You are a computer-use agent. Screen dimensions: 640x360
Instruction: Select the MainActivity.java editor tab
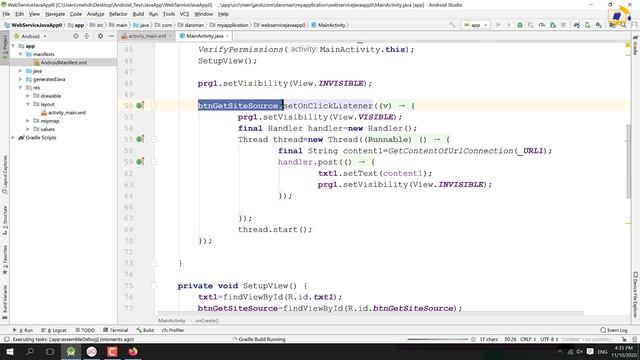(x=204, y=36)
